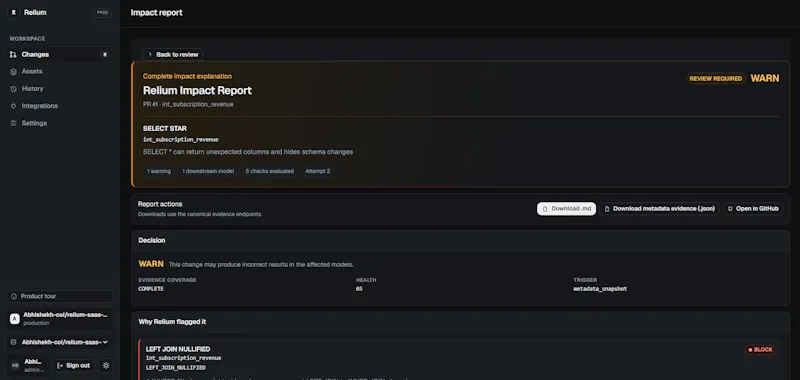Click the database icon in repository selector
Screen dimensions: 800x380
click(x=14, y=342)
